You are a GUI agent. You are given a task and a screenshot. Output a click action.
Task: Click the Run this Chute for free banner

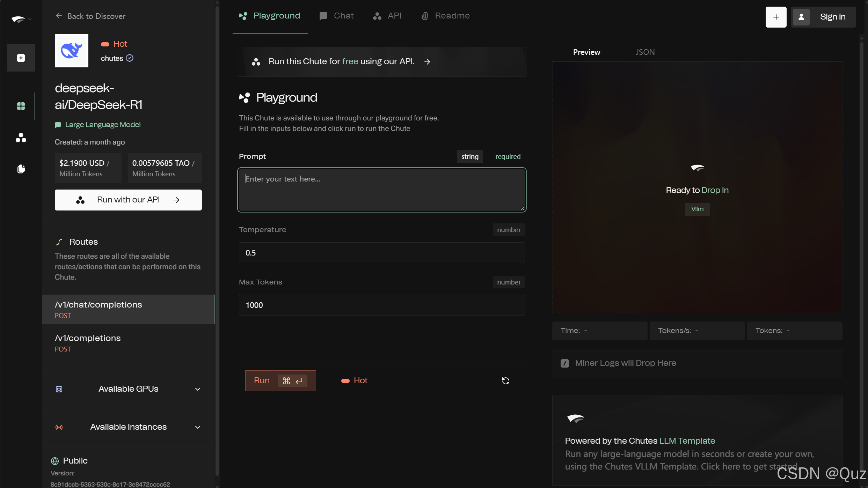click(382, 62)
